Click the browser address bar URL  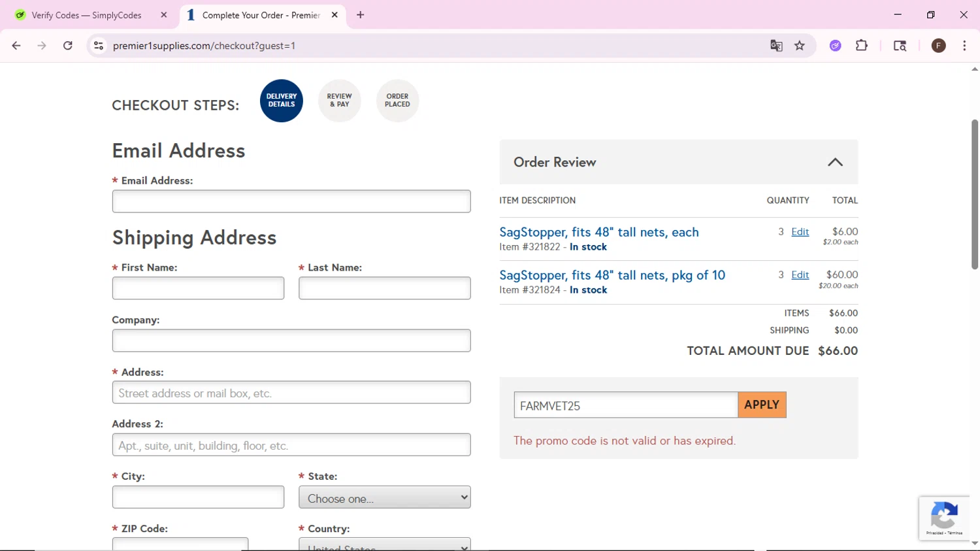tap(204, 46)
